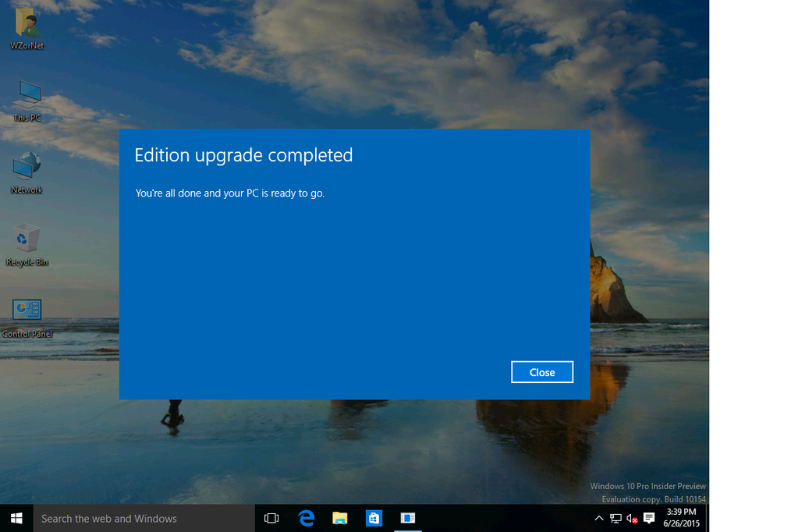Open the clock showing 3:39 PM
Image resolution: width=798 pixels, height=532 pixels.
[x=682, y=518]
